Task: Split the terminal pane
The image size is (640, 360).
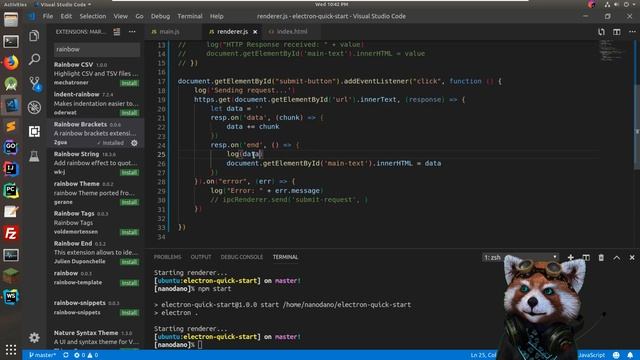Action: tap(586, 258)
